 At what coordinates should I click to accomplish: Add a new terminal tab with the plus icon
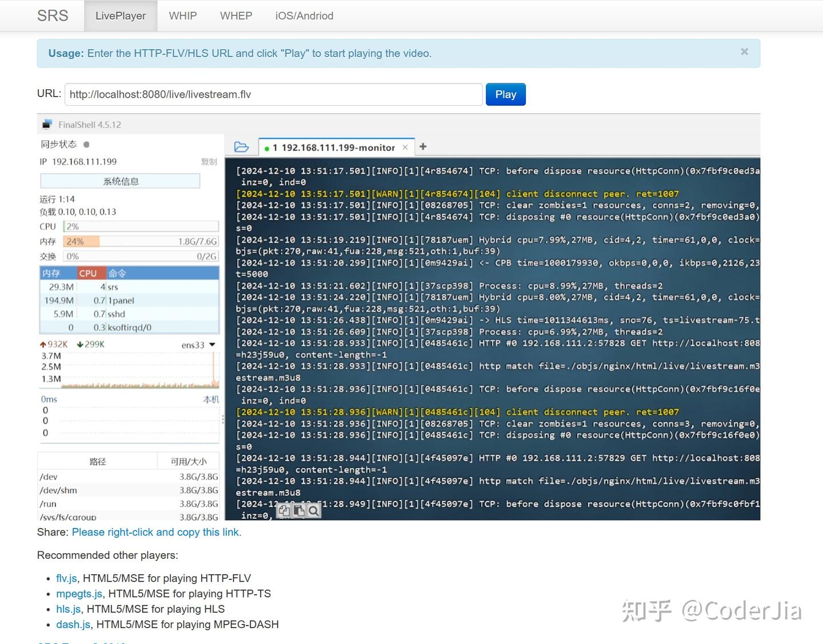(423, 147)
